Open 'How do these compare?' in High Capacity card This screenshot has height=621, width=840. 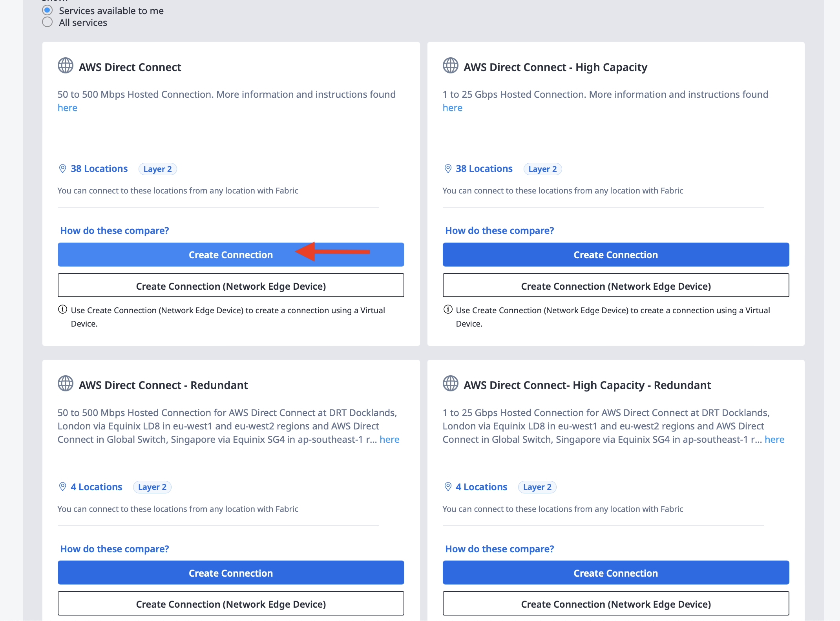tap(500, 231)
